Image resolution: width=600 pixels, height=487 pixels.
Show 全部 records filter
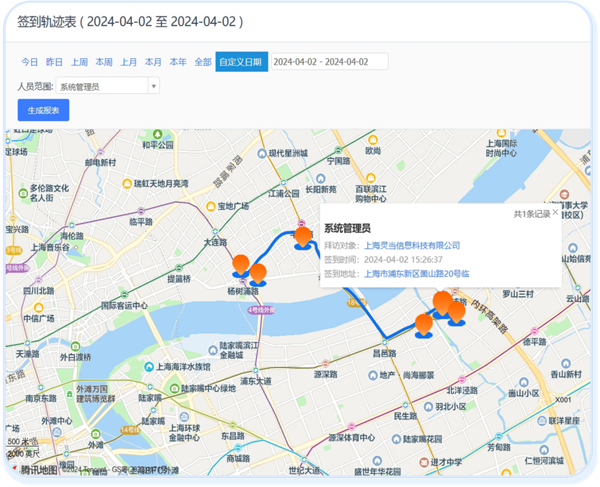click(x=203, y=62)
